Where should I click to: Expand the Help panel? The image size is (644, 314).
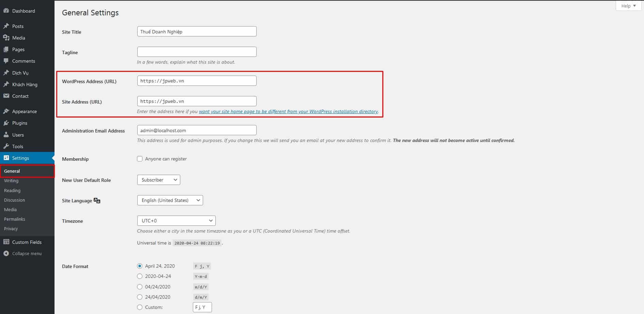[628, 5]
